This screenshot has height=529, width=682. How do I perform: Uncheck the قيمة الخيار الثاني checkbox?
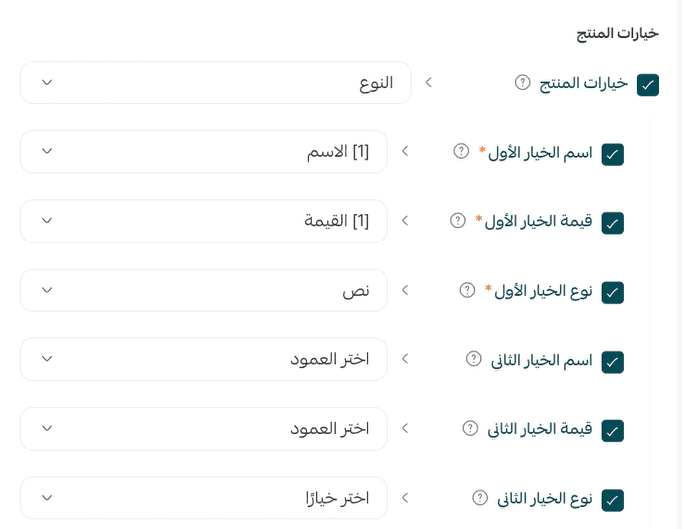coord(612,431)
